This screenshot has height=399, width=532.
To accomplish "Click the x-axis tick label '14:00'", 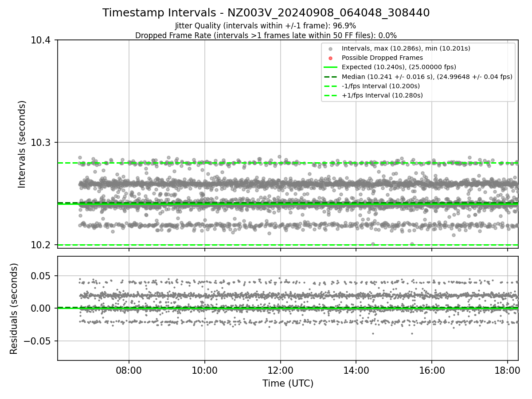I will (356, 370).
